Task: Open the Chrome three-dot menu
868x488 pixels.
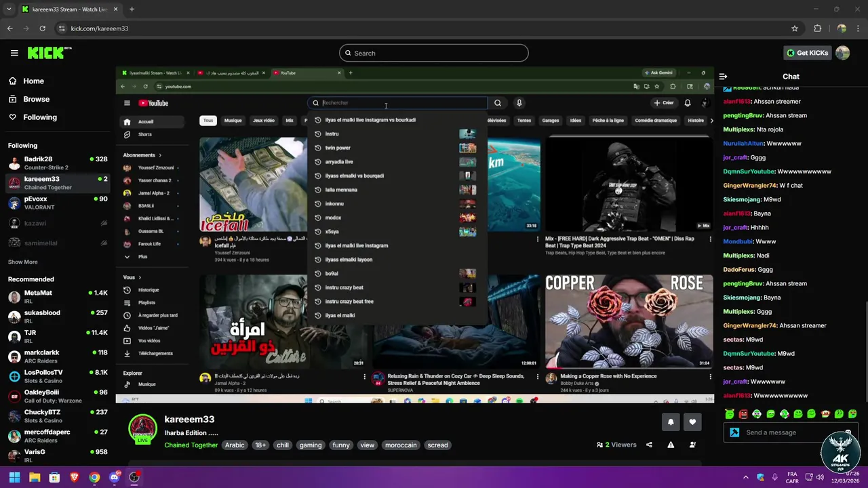Action: [858, 28]
